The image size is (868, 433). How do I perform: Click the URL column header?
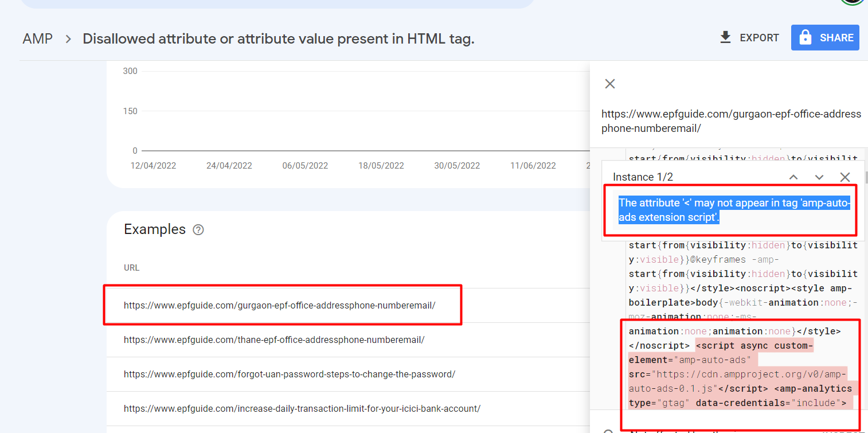coord(132,268)
